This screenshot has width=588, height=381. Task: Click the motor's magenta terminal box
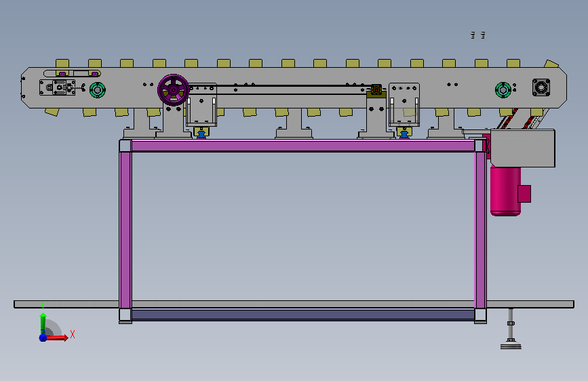pos(524,194)
